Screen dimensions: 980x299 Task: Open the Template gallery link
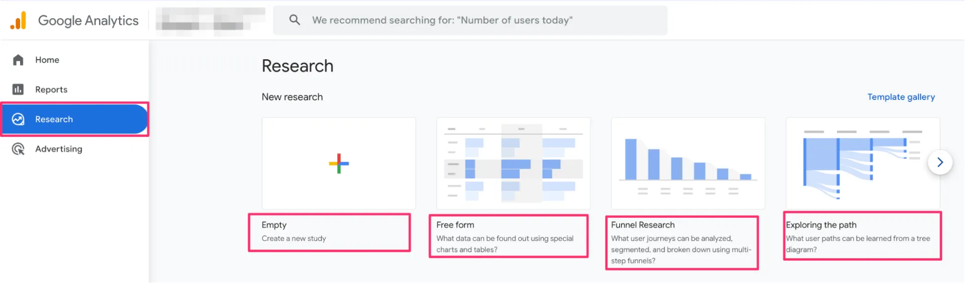tap(901, 97)
